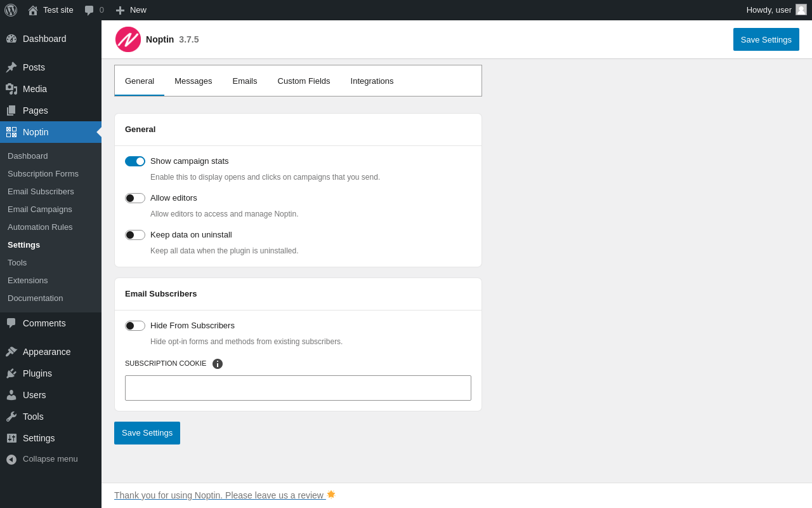Enable the Allow editors toggle
Viewport: 812px width, 508px height.
coord(135,198)
